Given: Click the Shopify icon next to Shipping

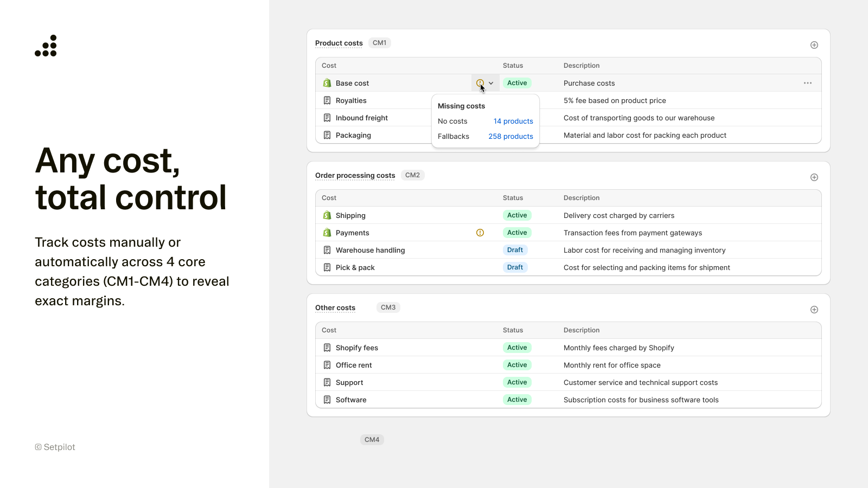Looking at the screenshot, I should (327, 215).
